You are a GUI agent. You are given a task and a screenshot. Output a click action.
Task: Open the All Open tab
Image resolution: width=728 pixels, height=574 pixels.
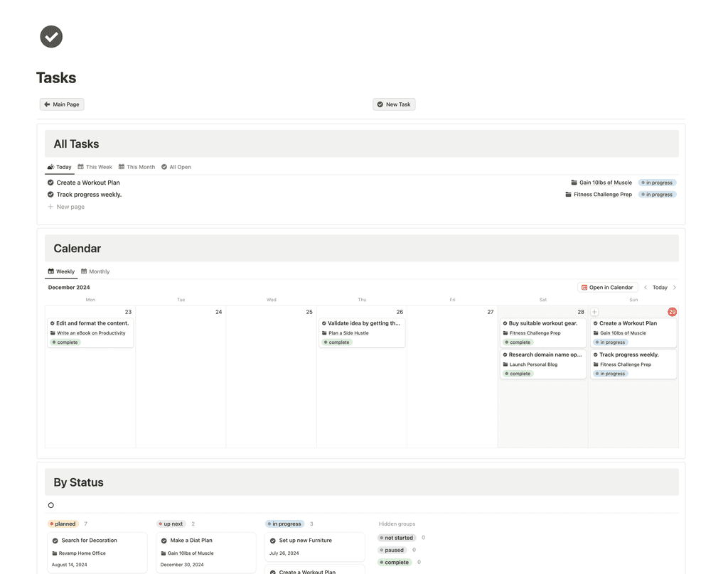tap(176, 167)
